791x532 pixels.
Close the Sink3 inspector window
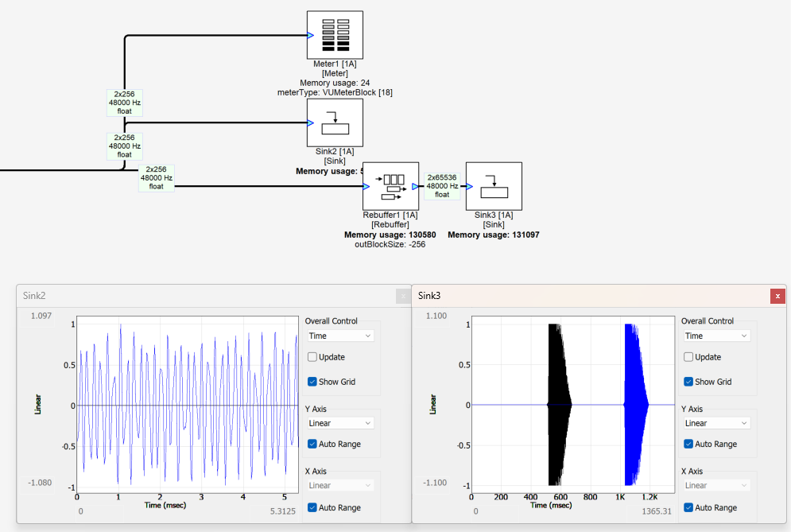(x=777, y=296)
